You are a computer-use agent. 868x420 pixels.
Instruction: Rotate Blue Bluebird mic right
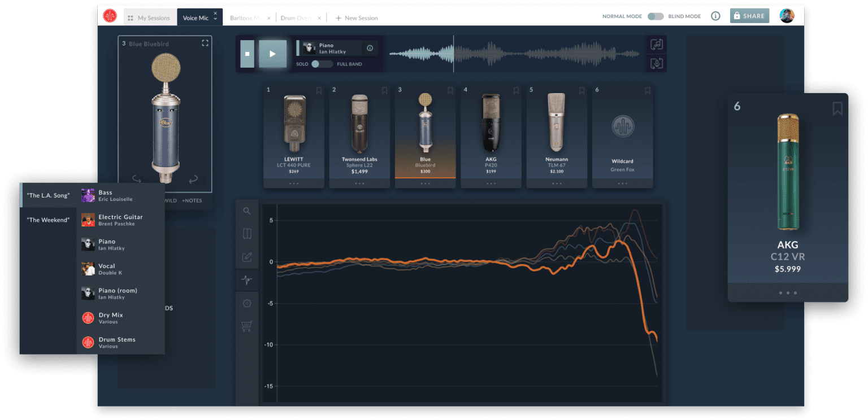pyautogui.click(x=193, y=179)
